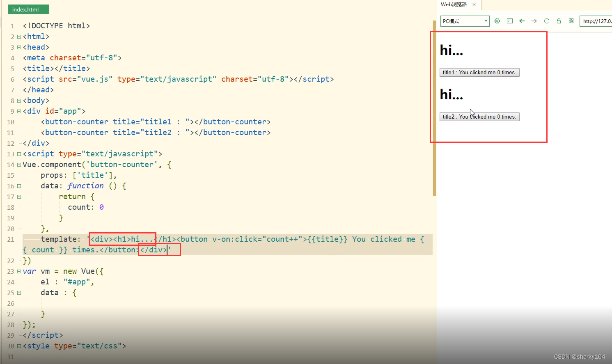
Task: Collapse the return block fold on line 17
Action: 19,197
